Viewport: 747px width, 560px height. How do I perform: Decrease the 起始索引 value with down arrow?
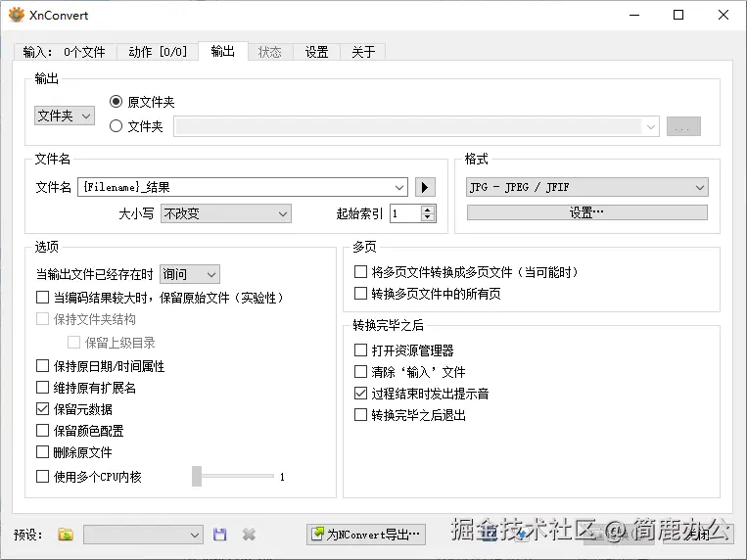[428, 217]
